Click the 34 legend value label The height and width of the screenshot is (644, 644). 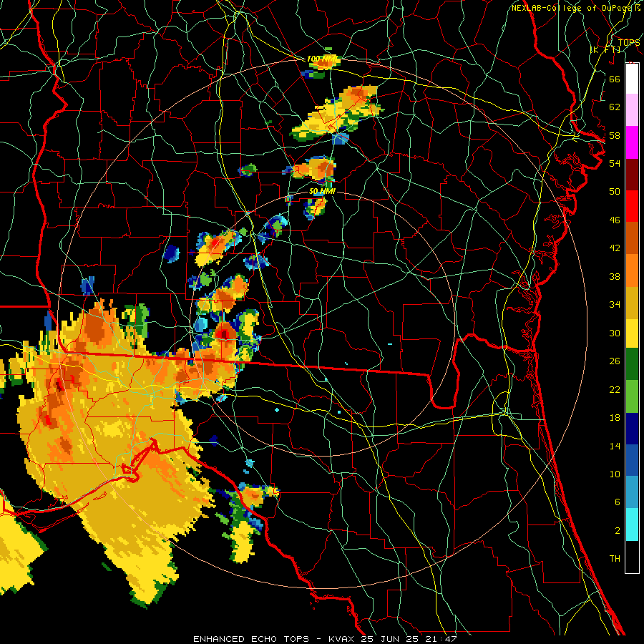point(615,305)
